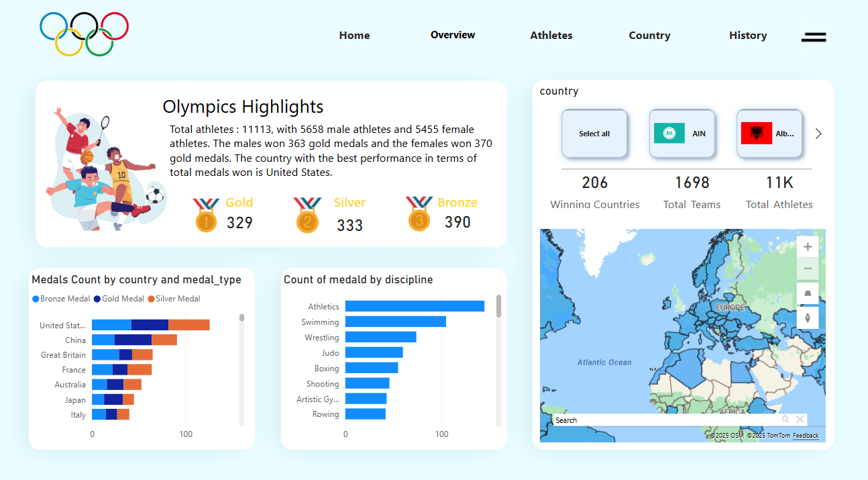Open the Athletes navigation page
The height and width of the screenshot is (480, 868).
pos(551,35)
